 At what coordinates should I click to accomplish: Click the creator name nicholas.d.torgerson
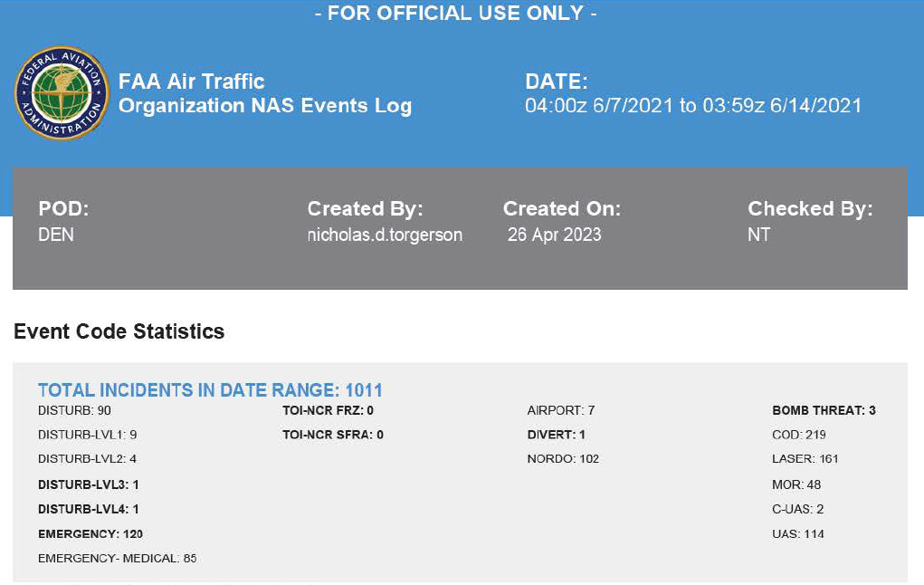[385, 235]
